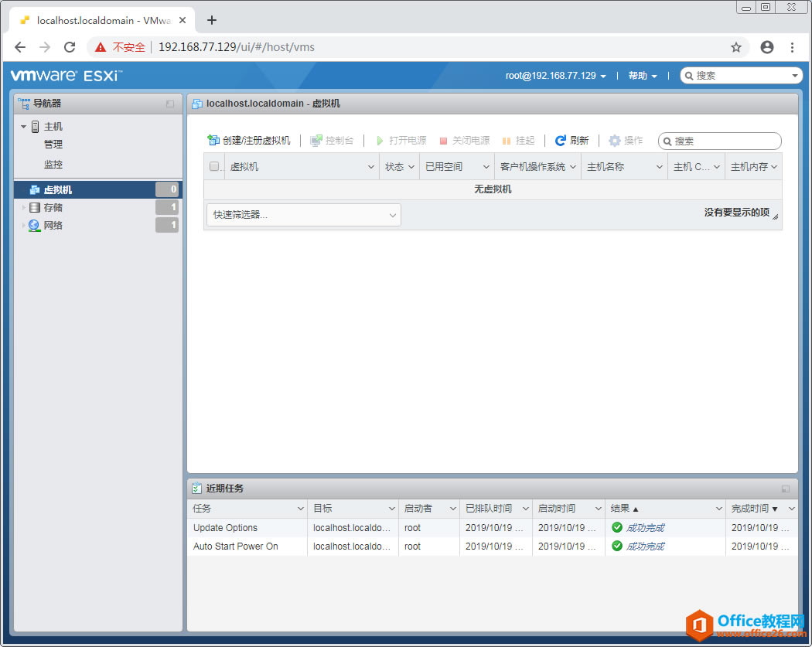Click 成功完成 link for Auto Start Power On
812x647 pixels.
[x=645, y=546]
